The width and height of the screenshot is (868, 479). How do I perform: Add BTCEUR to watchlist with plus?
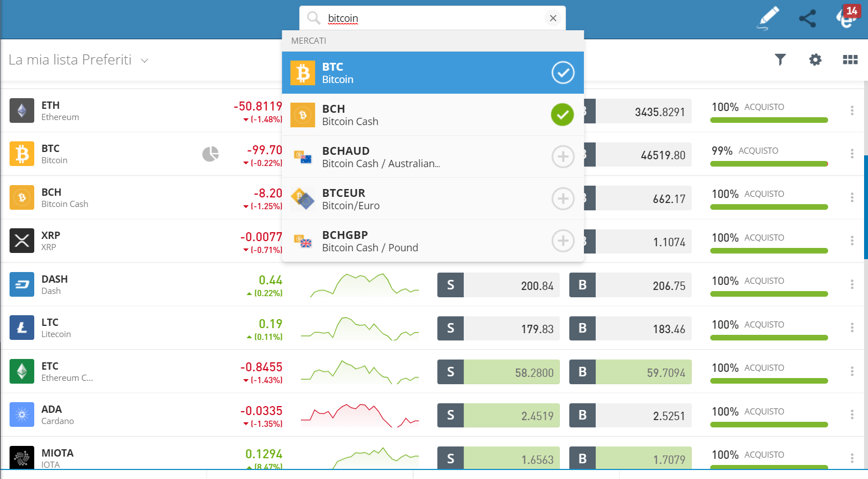tap(563, 199)
